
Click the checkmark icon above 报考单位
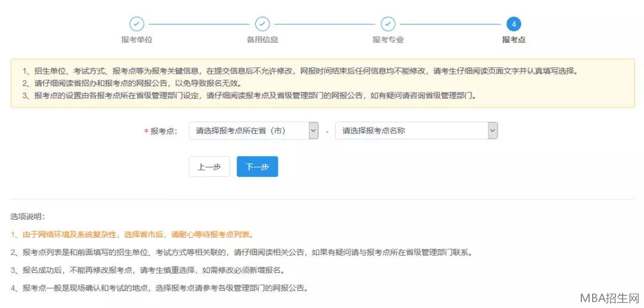(137, 24)
